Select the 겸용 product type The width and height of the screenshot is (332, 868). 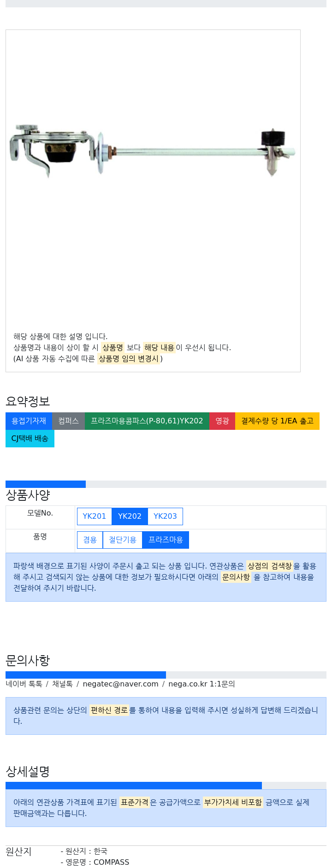[90, 540]
